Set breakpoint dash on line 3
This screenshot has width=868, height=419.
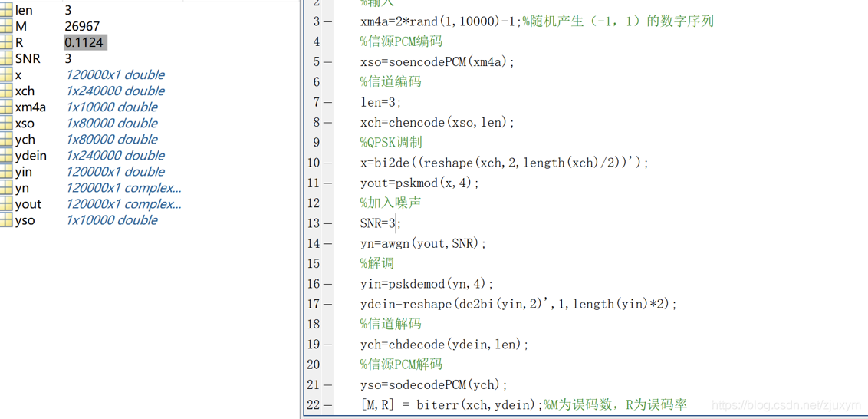click(327, 21)
